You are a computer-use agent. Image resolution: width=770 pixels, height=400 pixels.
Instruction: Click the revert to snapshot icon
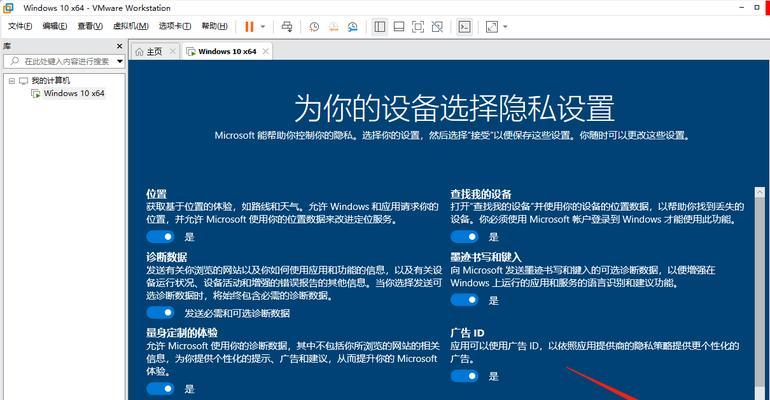coord(333,27)
